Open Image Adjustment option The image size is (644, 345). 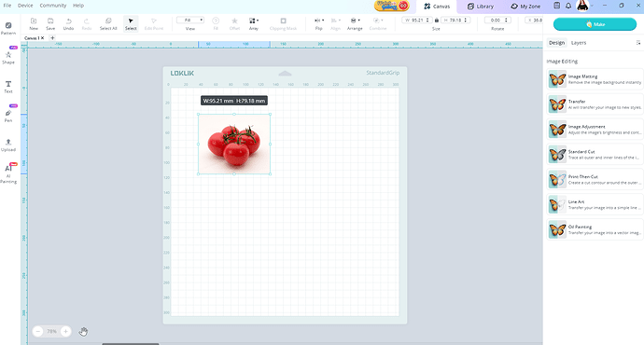595,130
